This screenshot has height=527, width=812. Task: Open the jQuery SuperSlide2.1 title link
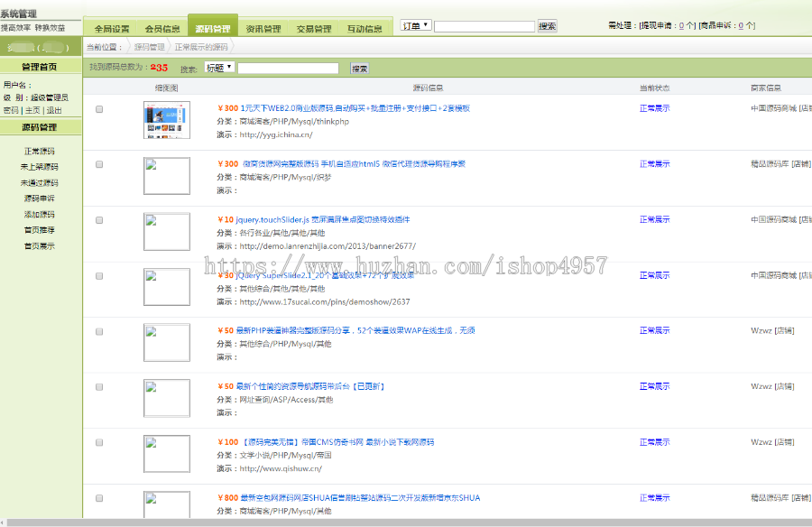325,275
